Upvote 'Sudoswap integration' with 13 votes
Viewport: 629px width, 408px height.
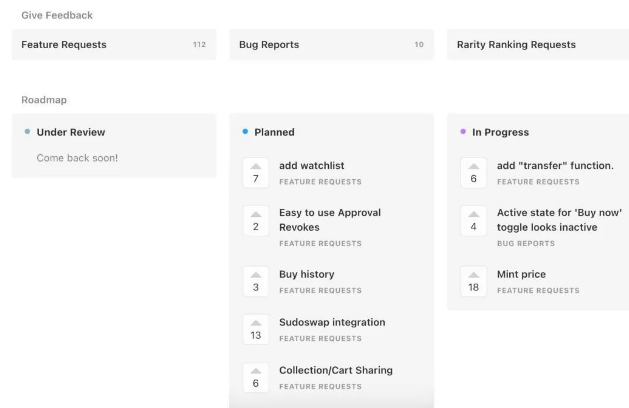click(x=256, y=330)
